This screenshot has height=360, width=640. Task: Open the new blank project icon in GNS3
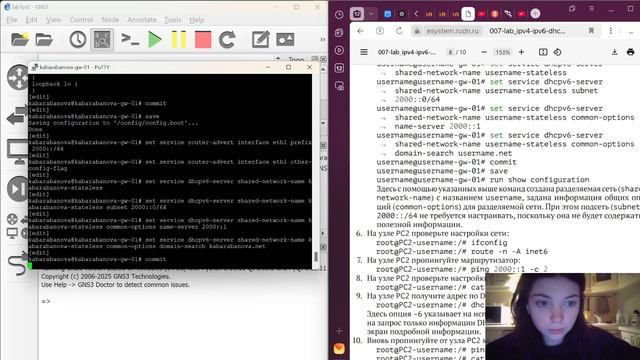click(x=20, y=40)
